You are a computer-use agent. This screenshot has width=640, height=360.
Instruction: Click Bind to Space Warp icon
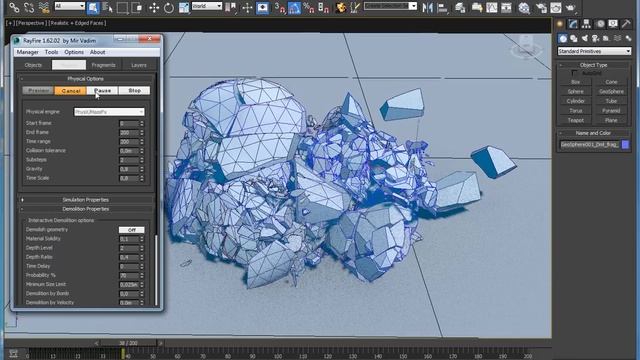click(x=44, y=7)
